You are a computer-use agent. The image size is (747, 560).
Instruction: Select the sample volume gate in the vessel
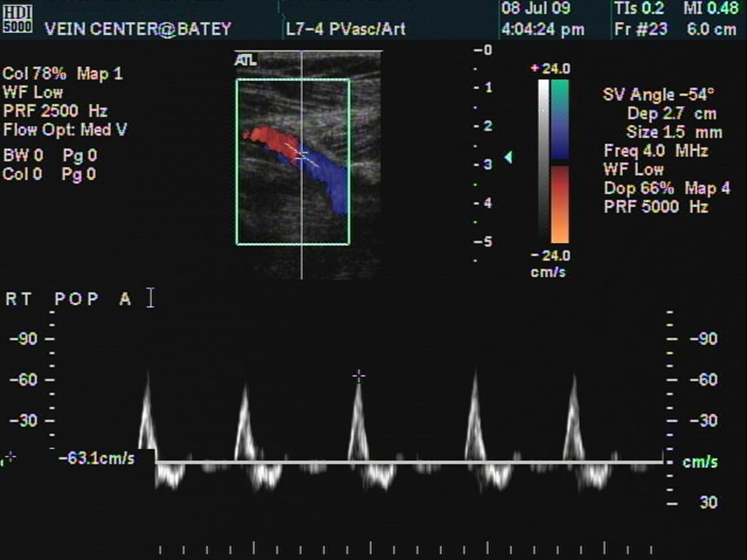(301, 155)
